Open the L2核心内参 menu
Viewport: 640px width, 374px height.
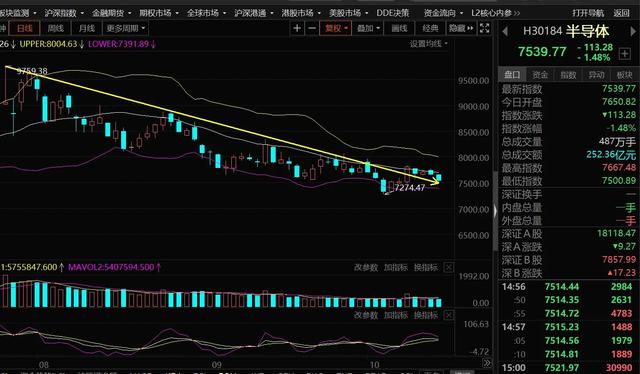[x=496, y=13]
